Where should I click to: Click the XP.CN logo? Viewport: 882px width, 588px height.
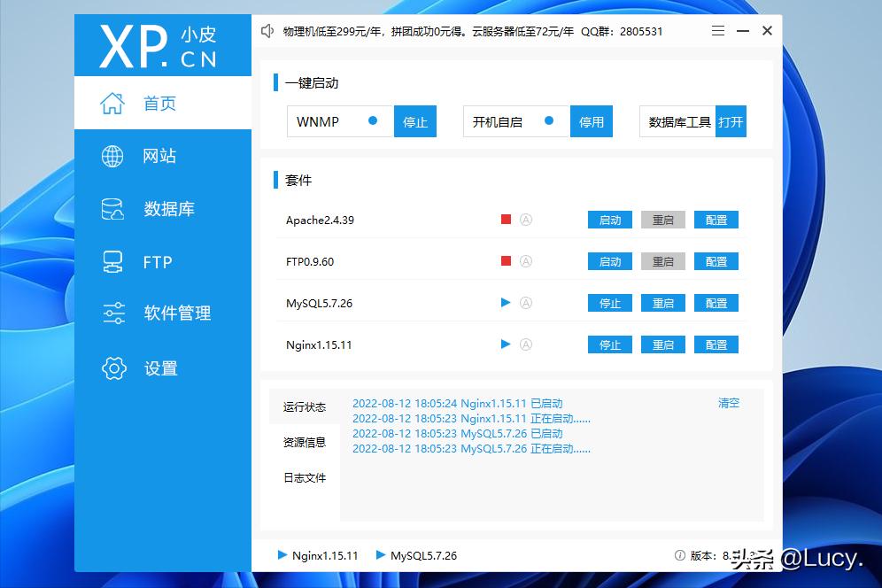(159, 46)
